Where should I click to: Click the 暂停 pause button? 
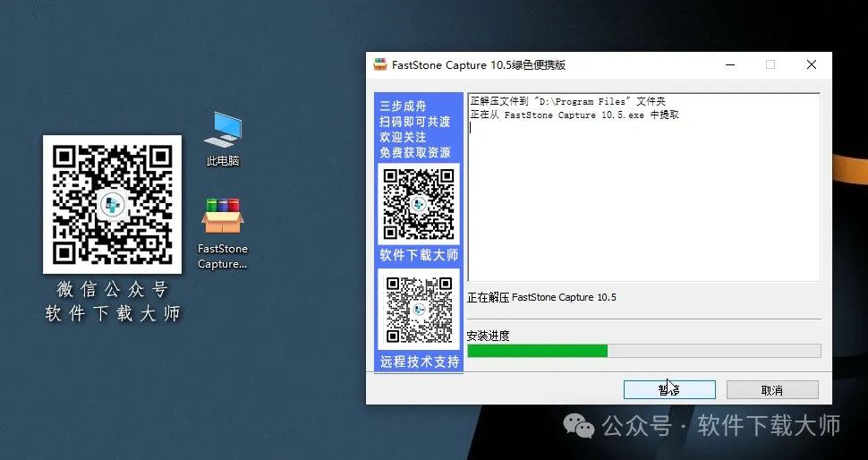point(669,389)
